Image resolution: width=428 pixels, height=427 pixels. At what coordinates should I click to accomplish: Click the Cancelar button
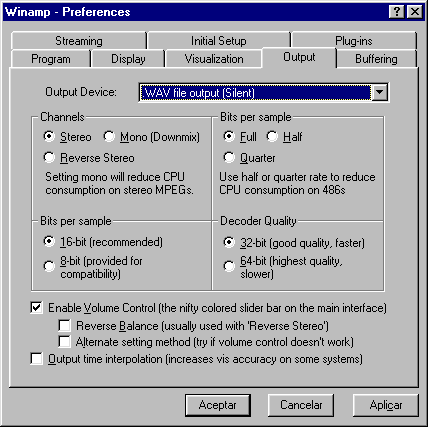click(x=301, y=405)
